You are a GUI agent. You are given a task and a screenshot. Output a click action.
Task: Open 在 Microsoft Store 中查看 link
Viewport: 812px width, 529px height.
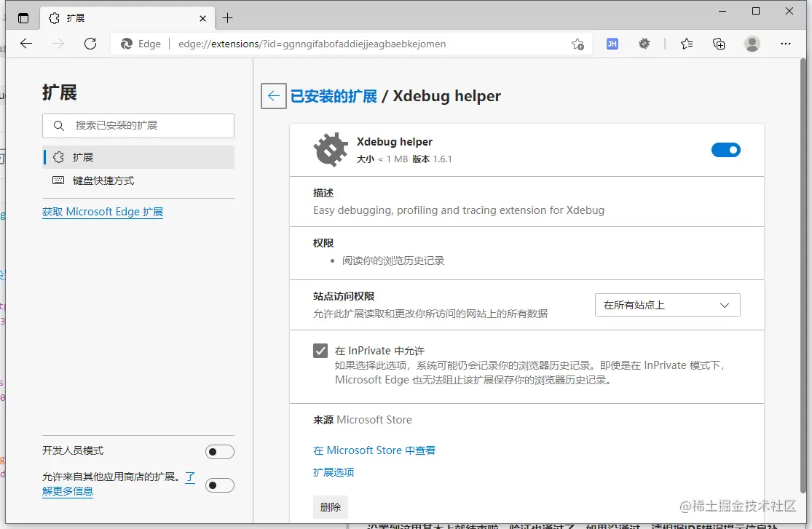pos(374,450)
